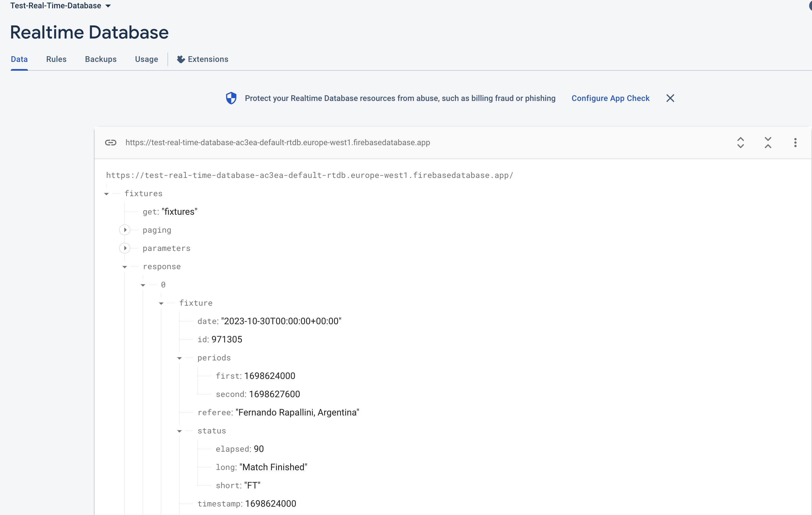812x515 pixels.
Task: Toggle the status node collapse arrow
Action: (180, 430)
